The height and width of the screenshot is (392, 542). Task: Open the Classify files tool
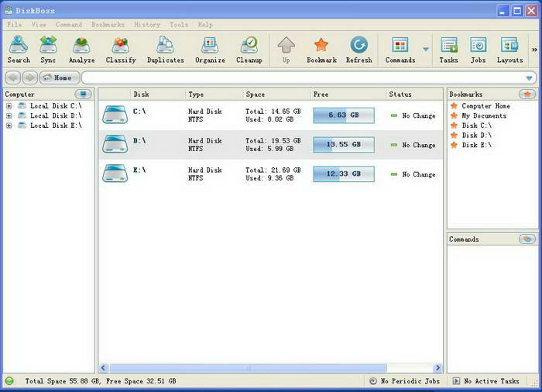pyautogui.click(x=120, y=50)
